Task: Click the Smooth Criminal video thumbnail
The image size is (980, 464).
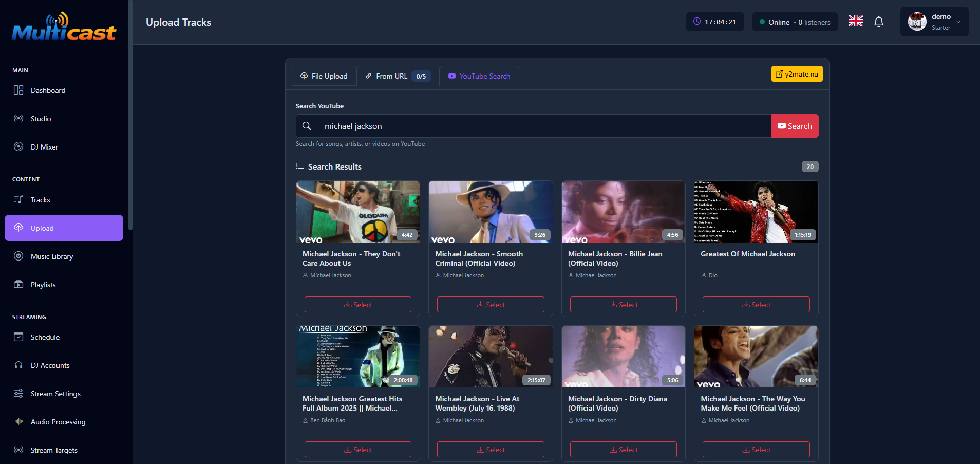Action: coord(491,212)
